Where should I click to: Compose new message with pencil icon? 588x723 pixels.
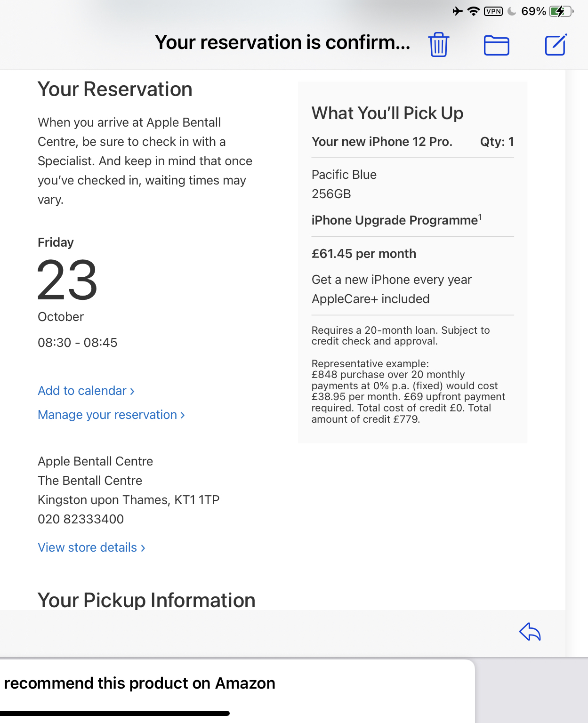pos(556,45)
